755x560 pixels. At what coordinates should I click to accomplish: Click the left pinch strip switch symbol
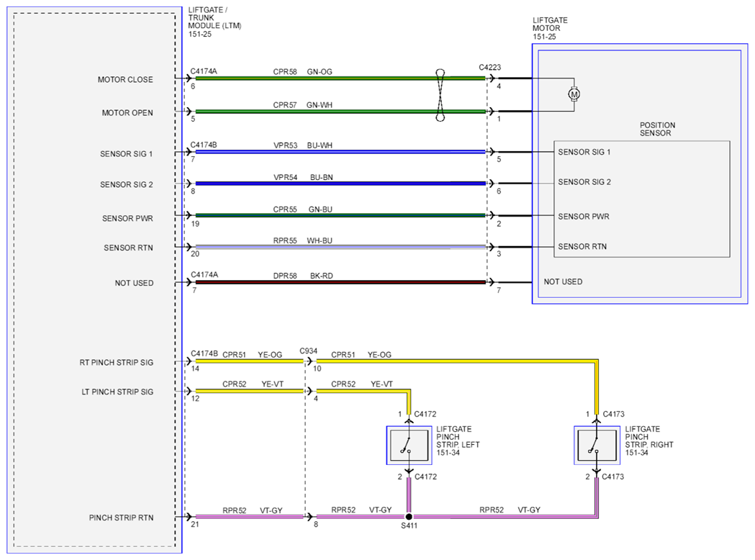(x=409, y=446)
